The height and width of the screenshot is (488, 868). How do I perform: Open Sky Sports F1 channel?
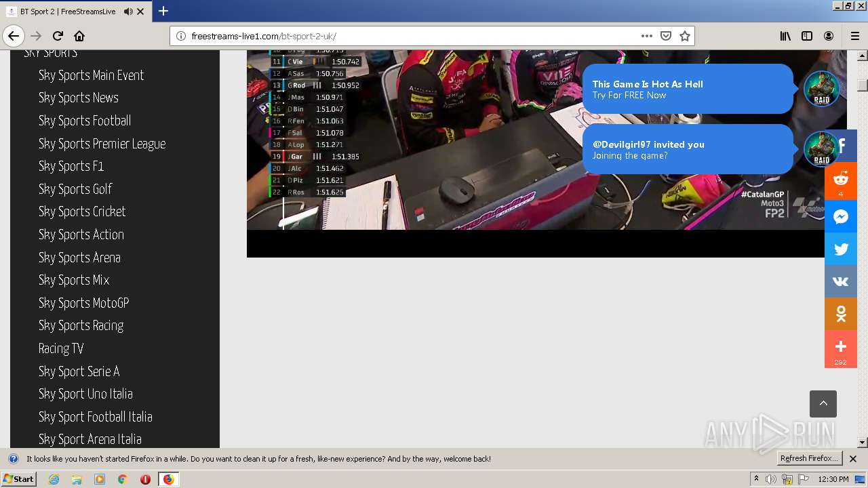point(71,166)
